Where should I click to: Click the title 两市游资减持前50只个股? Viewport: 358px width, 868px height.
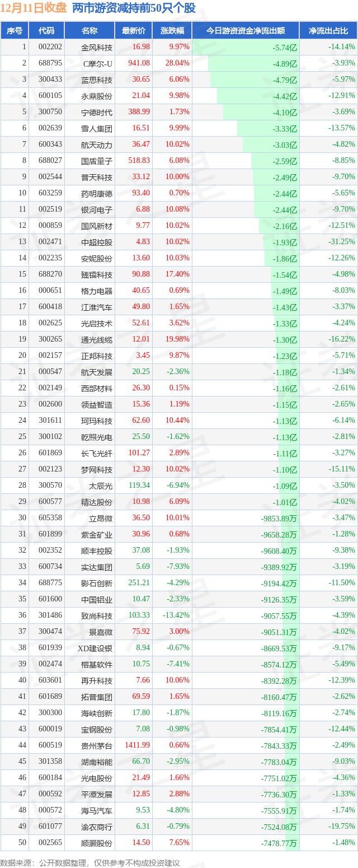coord(134,8)
